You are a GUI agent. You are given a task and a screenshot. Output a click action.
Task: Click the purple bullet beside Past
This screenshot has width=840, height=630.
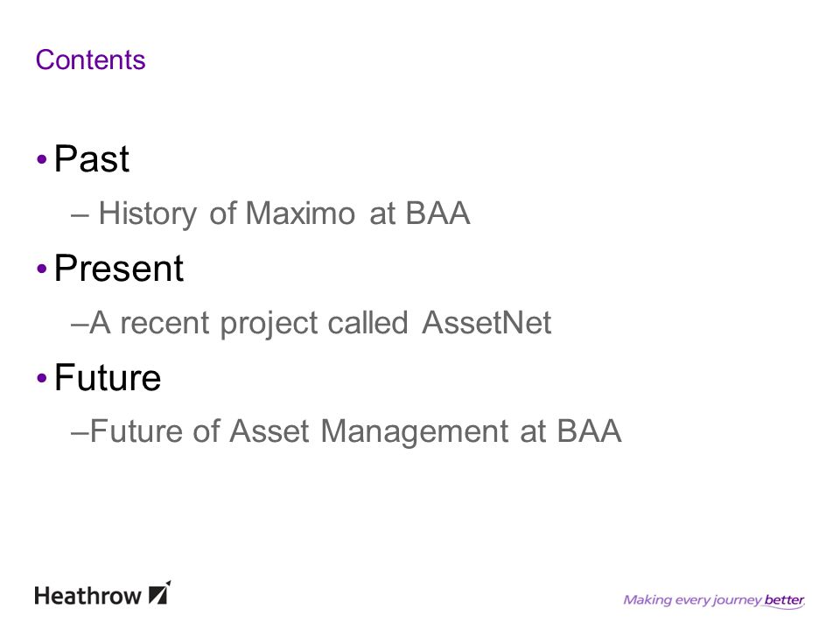click(x=42, y=159)
